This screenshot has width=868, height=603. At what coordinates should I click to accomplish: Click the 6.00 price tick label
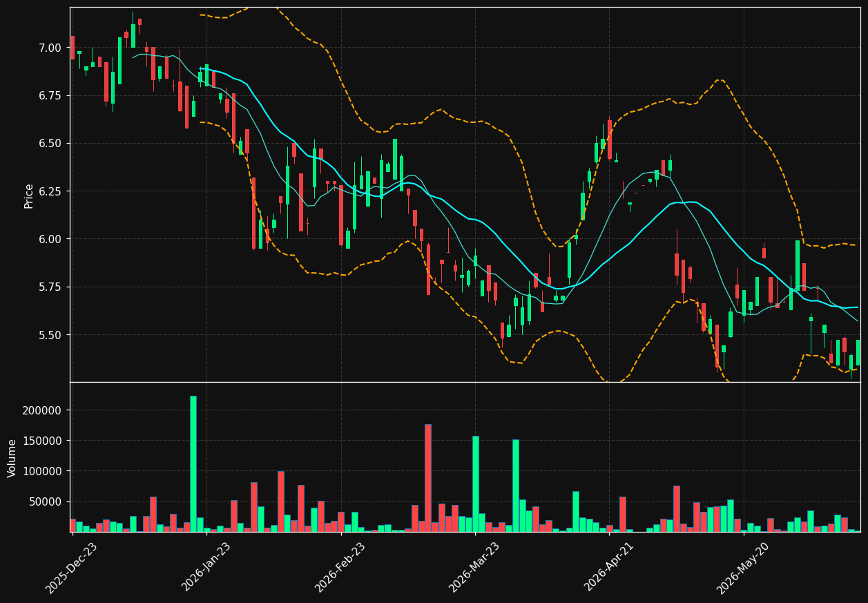pyautogui.click(x=51, y=239)
